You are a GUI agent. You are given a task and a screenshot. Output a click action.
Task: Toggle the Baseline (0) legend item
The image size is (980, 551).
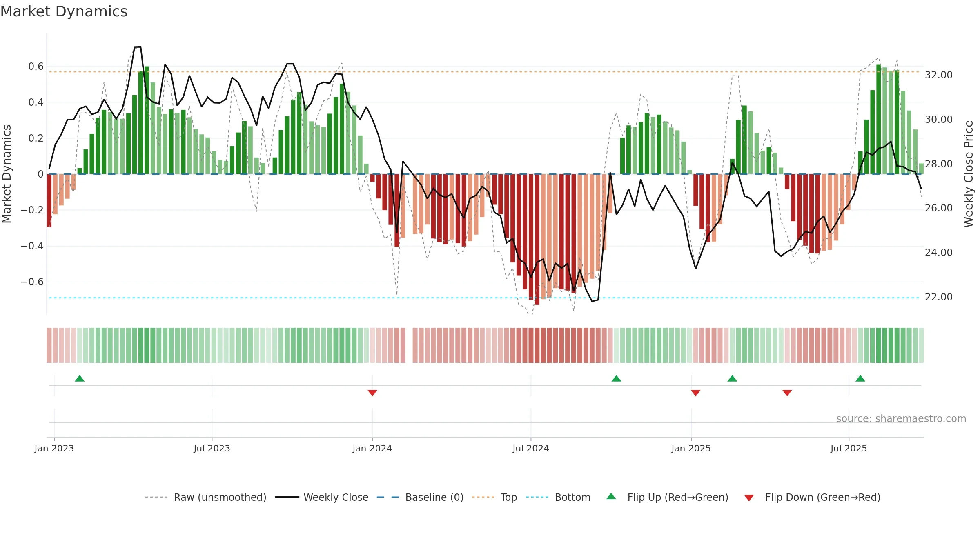pyautogui.click(x=420, y=497)
